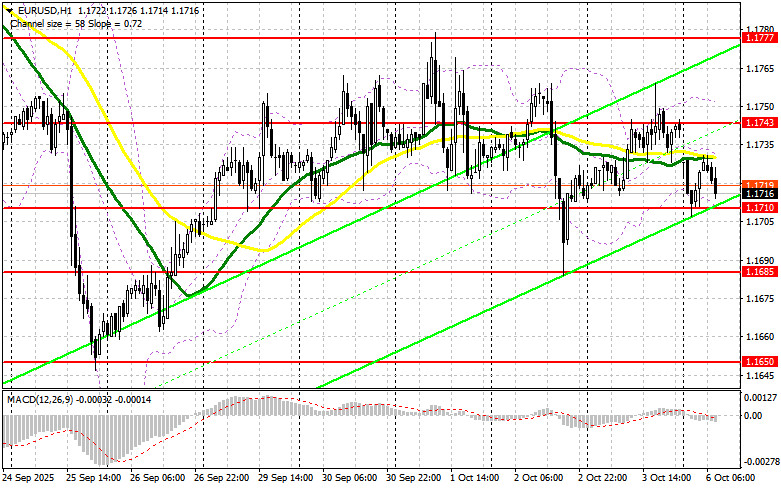
Task: Click the red 1.1710 support price tag
Action: [759, 207]
